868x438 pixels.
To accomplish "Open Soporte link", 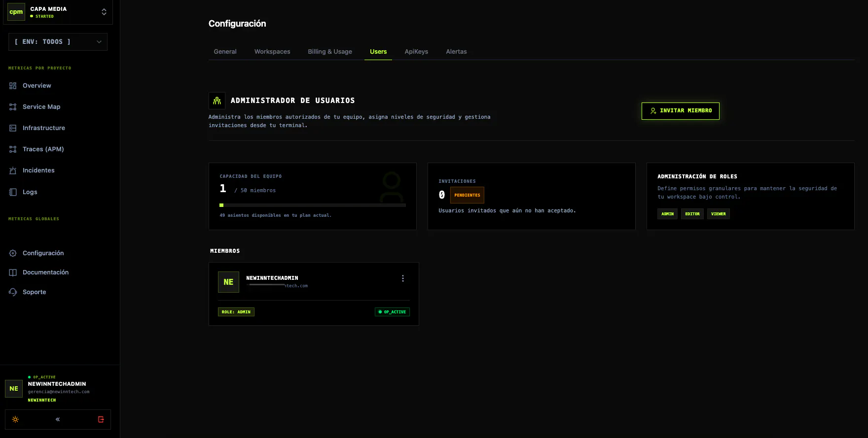I will click(x=35, y=292).
